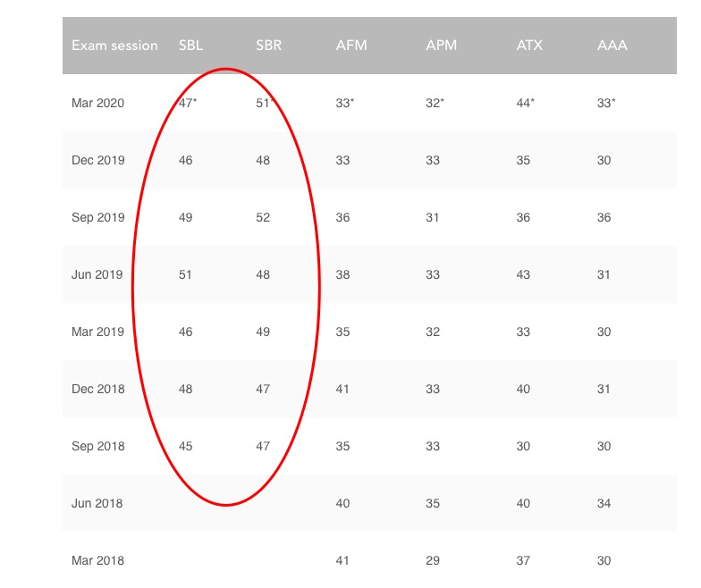Click the Sep 2019 row label
The width and height of the screenshot is (701, 588).
97,218
